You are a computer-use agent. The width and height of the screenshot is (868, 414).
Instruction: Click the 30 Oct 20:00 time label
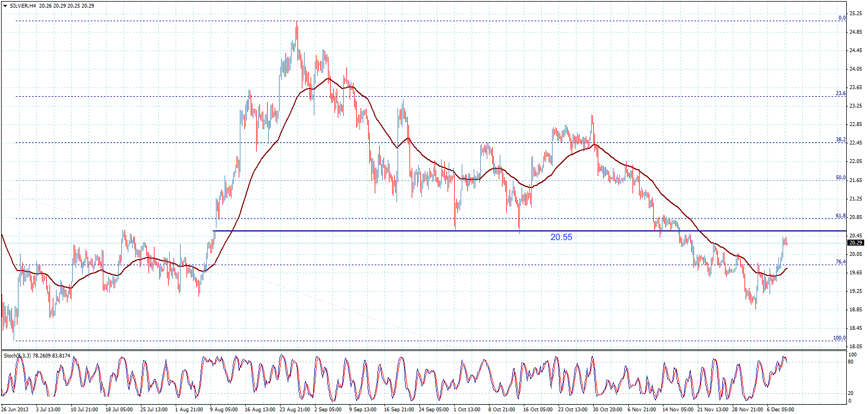click(x=607, y=410)
